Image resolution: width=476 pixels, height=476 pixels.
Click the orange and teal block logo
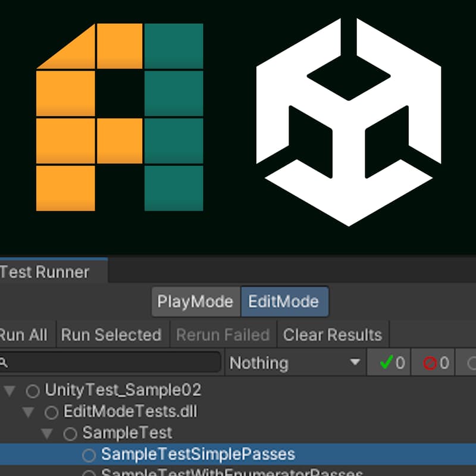click(x=120, y=117)
